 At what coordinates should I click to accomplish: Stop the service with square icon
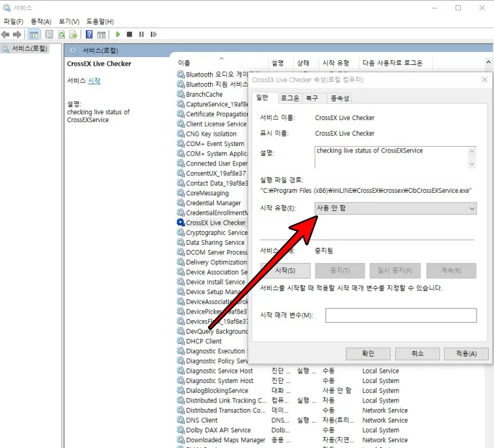tap(129, 34)
